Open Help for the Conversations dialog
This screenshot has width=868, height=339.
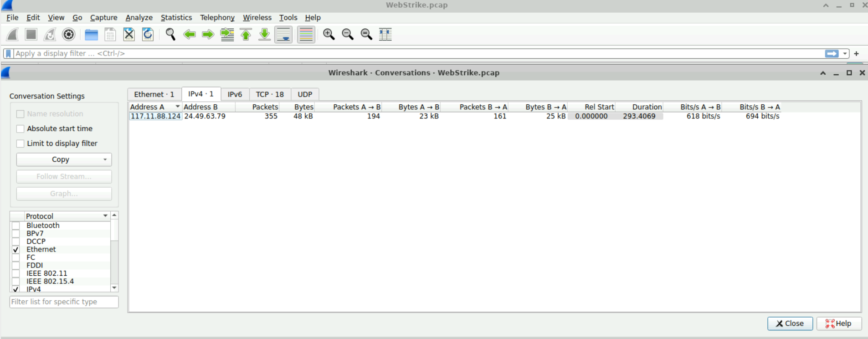(x=839, y=324)
